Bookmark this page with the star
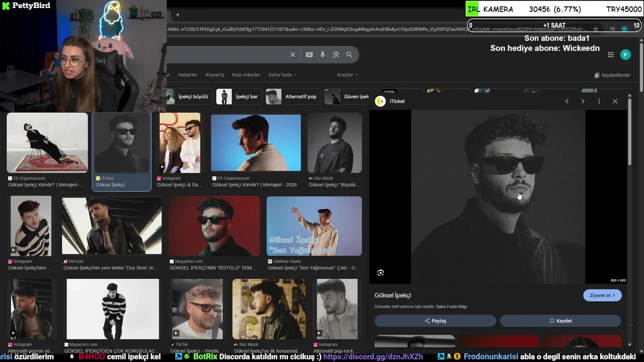The height and width of the screenshot is (362, 644). pyautogui.click(x=596, y=29)
